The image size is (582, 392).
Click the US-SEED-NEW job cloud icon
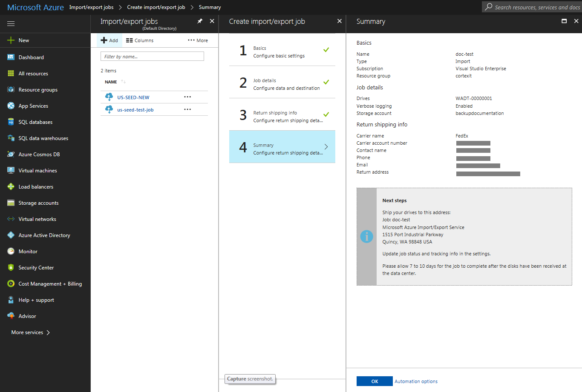(x=109, y=97)
